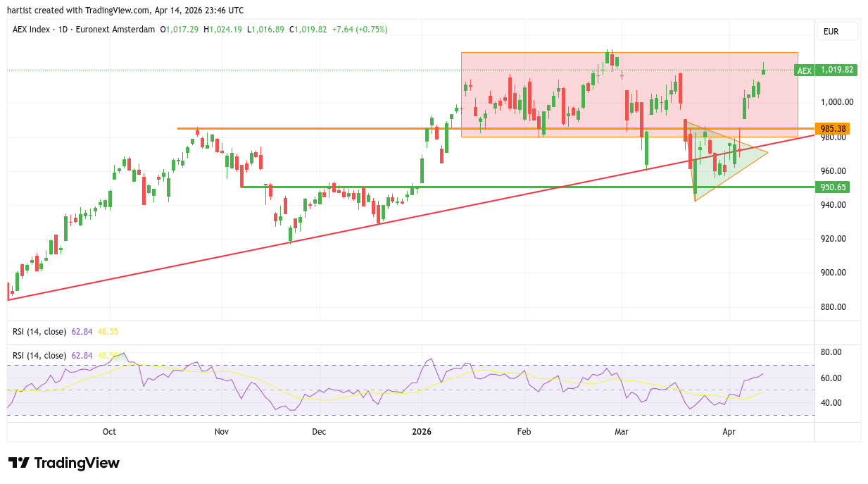The image size is (868, 484).
Task: Click the green 950.65 price label
Action: [833, 187]
